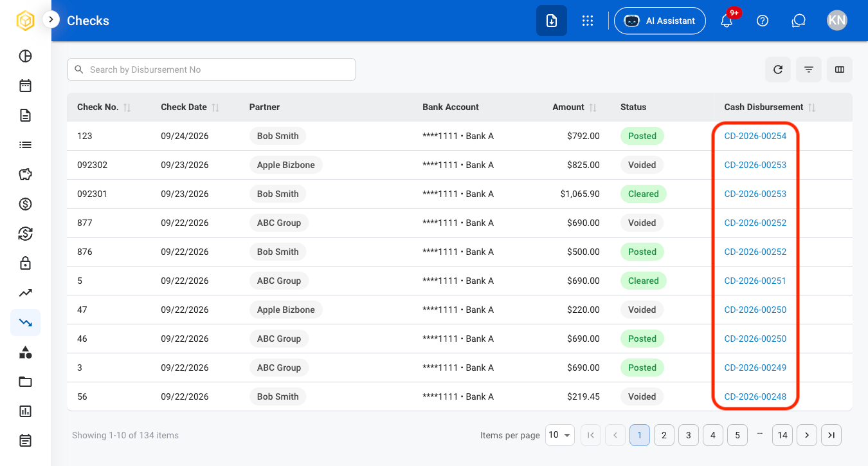868x466 pixels.
Task: Open the folder icon in the sidebar
Action: [x=25, y=382]
